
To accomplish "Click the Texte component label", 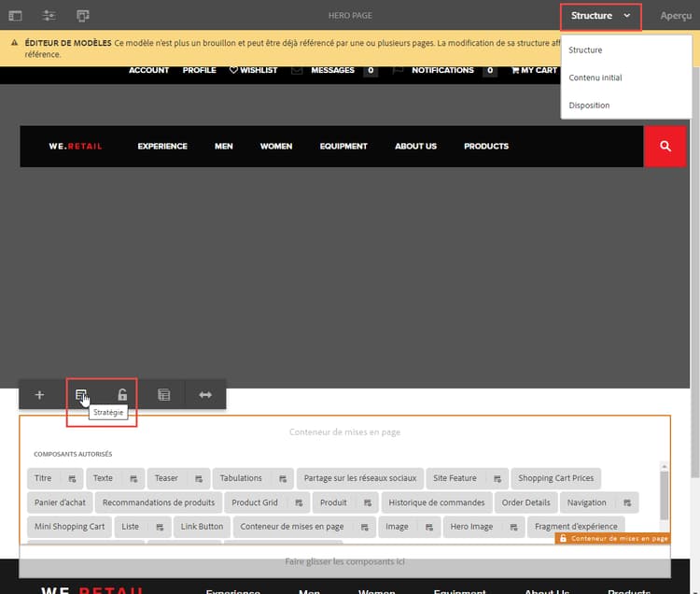I will (x=103, y=478).
